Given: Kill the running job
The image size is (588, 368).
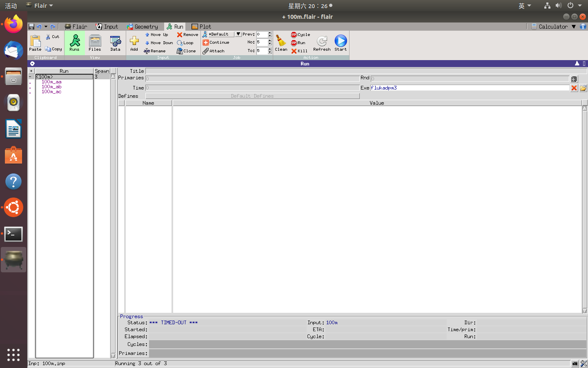Looking at the screenshot, I should pyautogui.click(x=299, y=51).
